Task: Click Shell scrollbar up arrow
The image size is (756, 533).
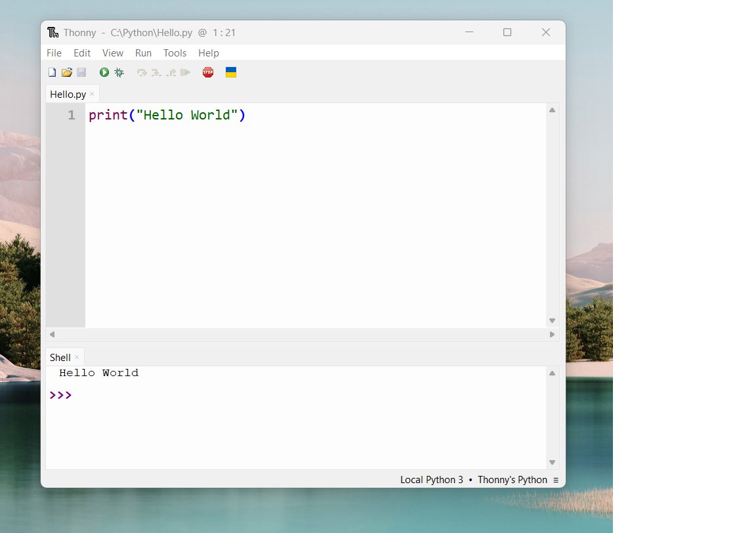Action: 553,373
